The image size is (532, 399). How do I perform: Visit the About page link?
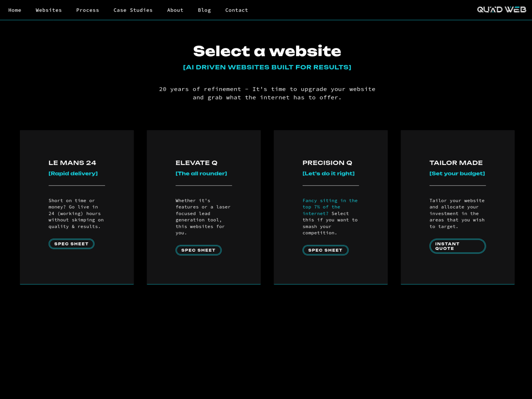coord(175,10)
